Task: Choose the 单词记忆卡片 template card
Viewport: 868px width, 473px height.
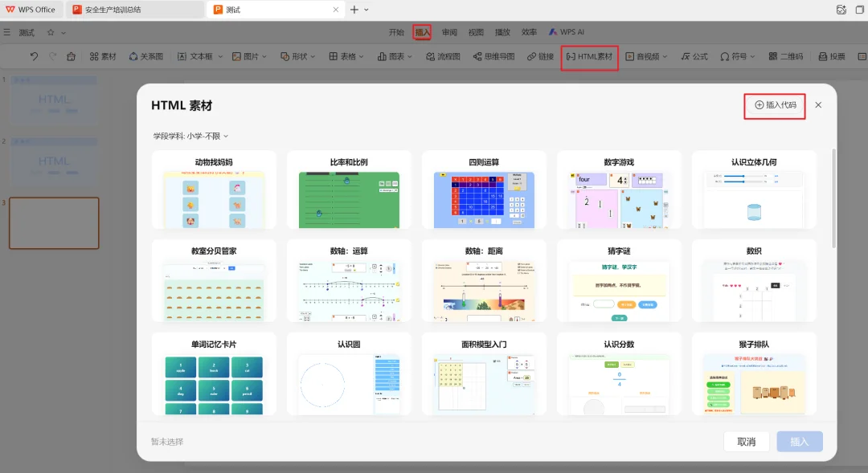Action: point(214,374)
